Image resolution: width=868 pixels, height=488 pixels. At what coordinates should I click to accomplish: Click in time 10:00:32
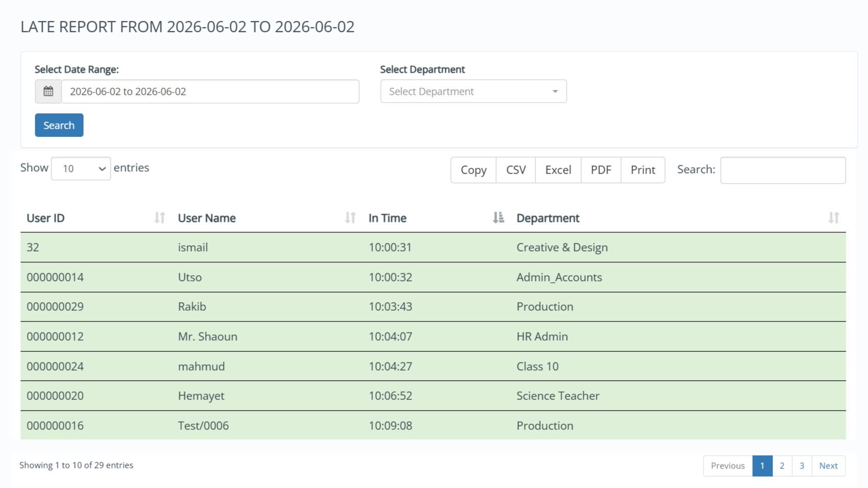click(x=390, y=277)
